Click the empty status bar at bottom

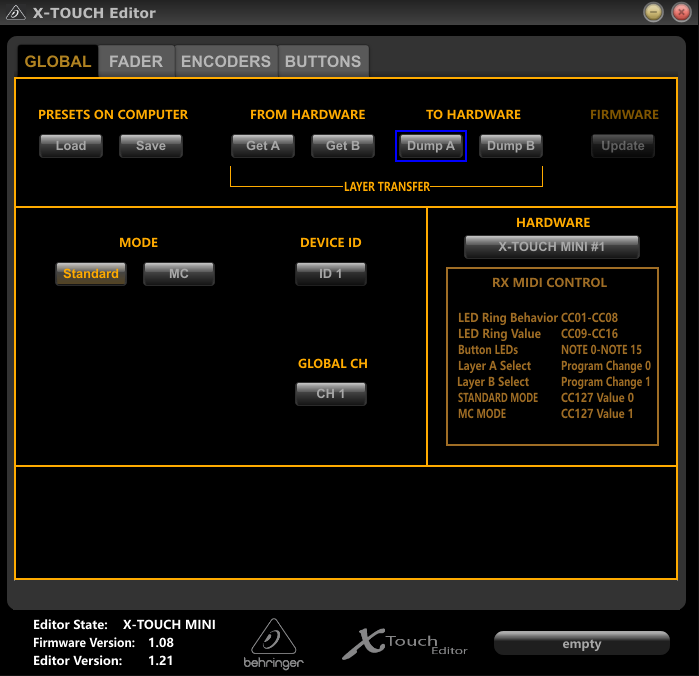[x=582, y=643]
